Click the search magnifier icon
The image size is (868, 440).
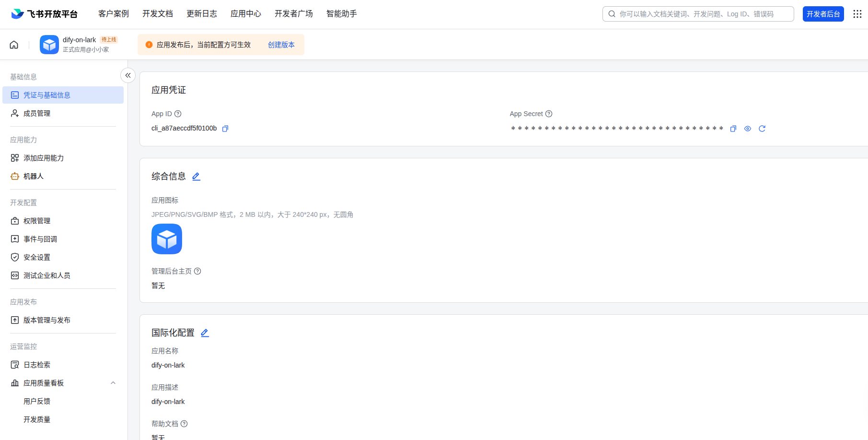(x=612, y=14)
